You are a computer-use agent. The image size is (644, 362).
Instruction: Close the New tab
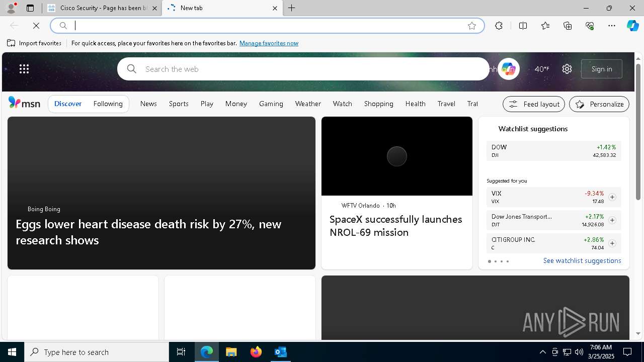click(x=275, y=8)
